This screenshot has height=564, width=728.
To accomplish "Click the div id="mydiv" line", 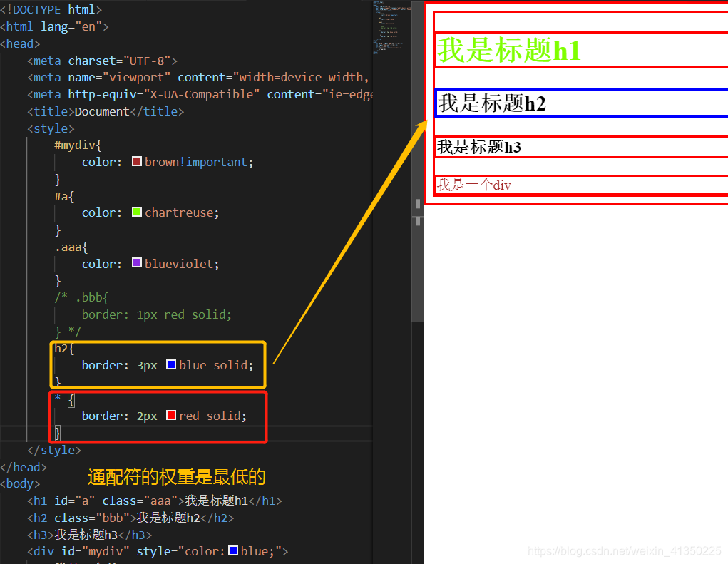I will coord(158,551).
